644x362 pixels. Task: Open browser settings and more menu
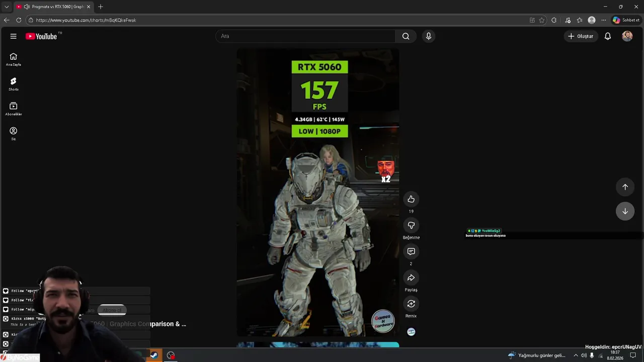pyautogui.click(x=604, y=20)
